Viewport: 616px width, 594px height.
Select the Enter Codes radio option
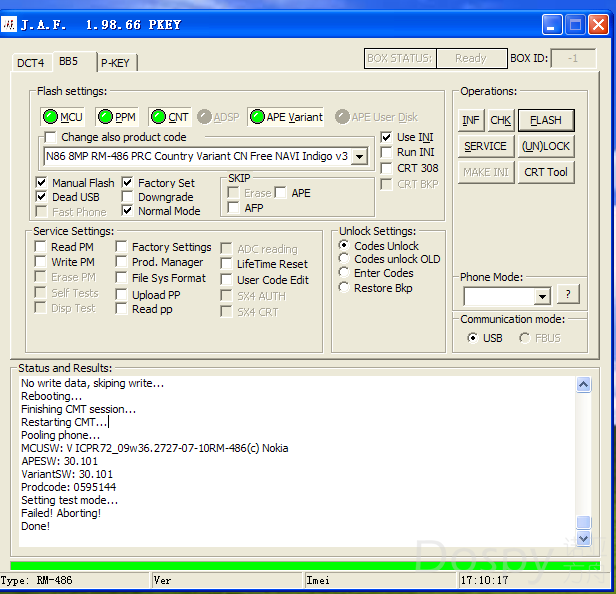click(344, 273)
